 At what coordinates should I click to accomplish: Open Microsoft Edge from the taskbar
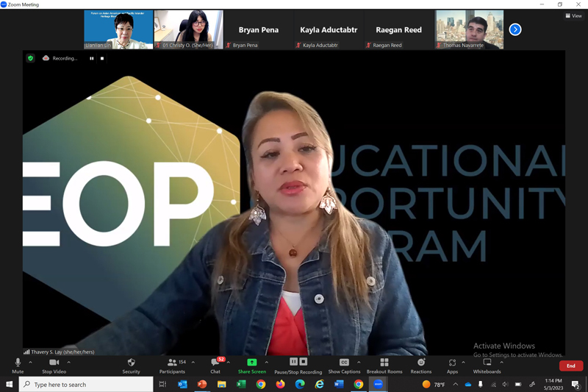coord(300,384)
